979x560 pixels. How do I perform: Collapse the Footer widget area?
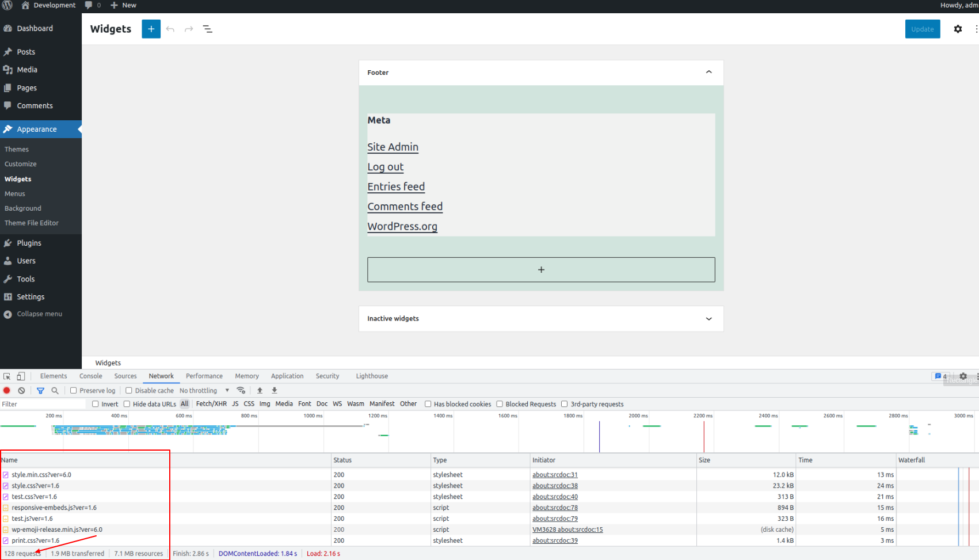708,73
